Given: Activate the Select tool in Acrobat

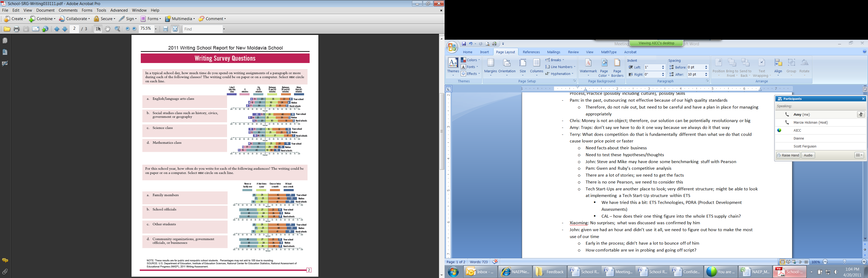Looking at the screenshot, I should click(98, 29).
